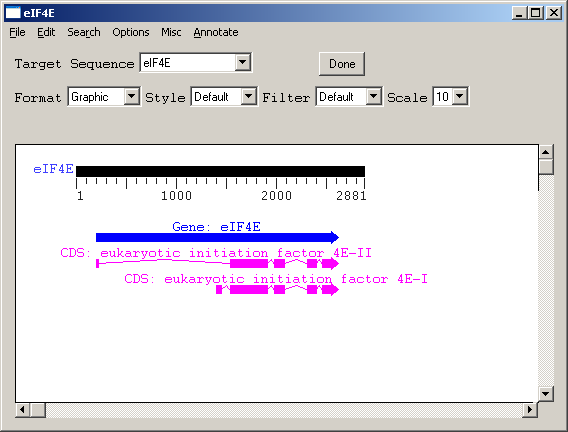This screenshot has height=432, width=568.
Task: Click the horizontal scrollbar left arrow
Action: 22,410
